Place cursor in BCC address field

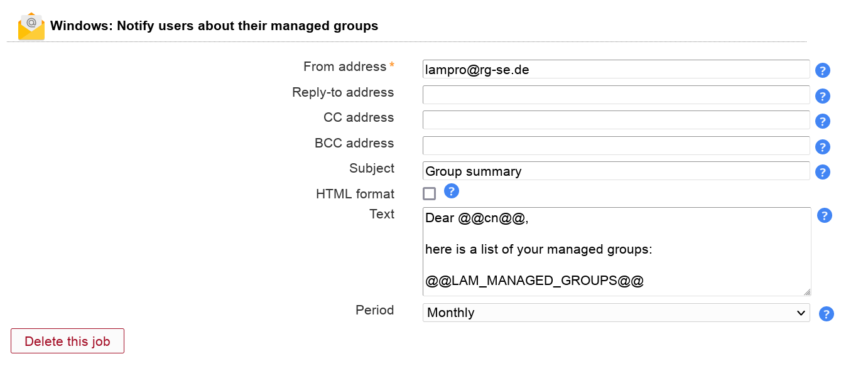point(616,146)
